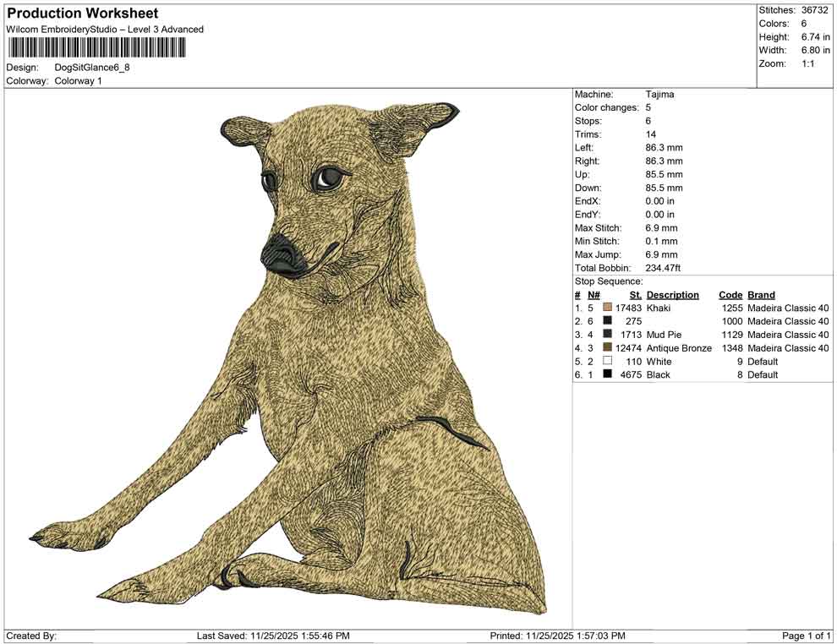Click the barcode below the software name
Viewport: 837px width, 644px height.
point(96,47)
